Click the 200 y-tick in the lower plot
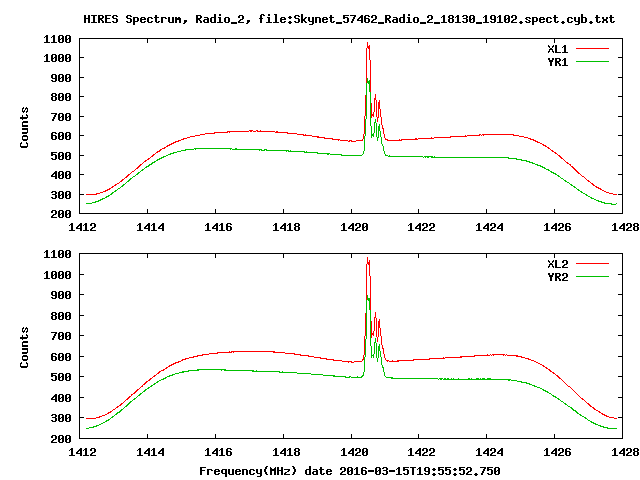 (x=61, y=439)
